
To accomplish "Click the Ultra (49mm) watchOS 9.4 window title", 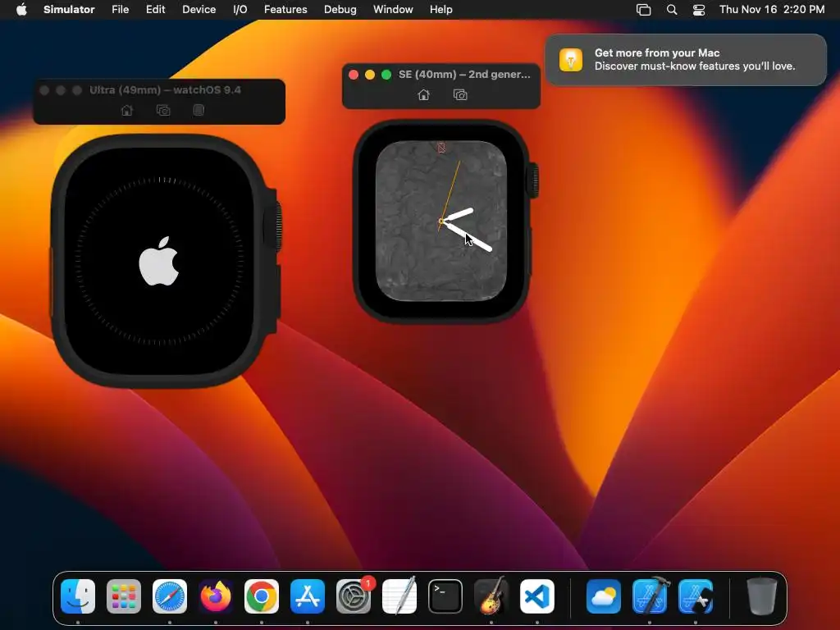I will 165,90.
